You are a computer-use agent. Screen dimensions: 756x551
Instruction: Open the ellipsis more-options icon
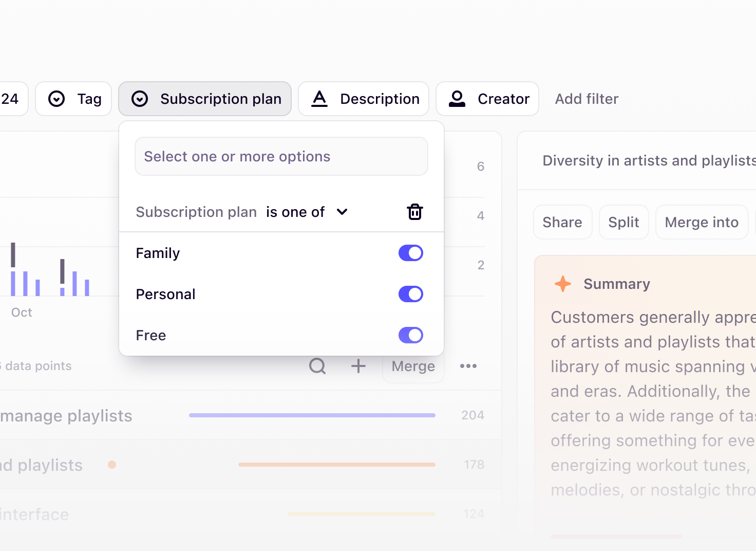point(468,366)
